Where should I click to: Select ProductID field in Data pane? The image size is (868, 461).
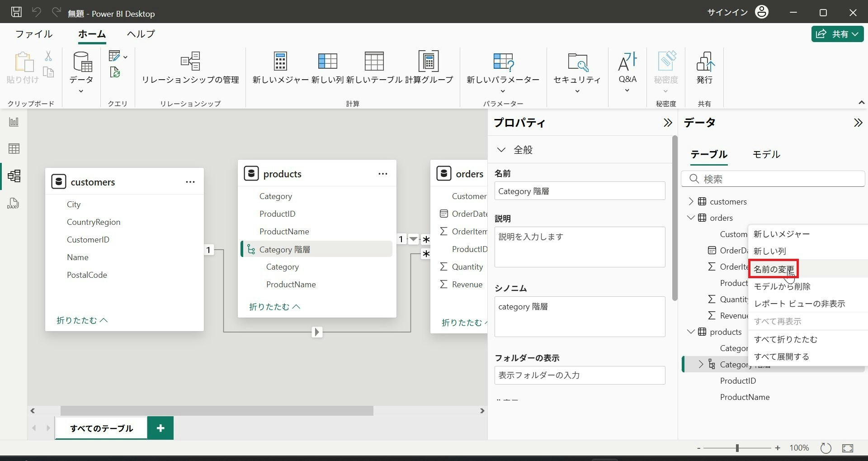738,380
